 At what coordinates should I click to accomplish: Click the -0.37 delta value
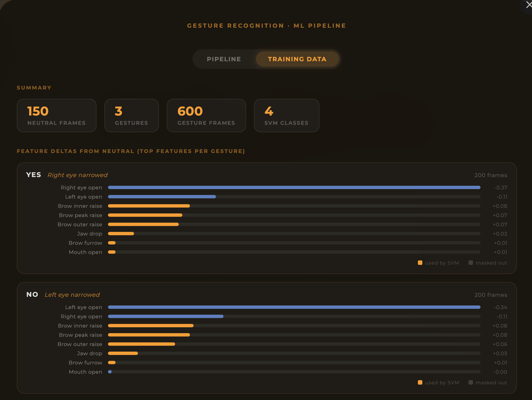tap(501, 187)
